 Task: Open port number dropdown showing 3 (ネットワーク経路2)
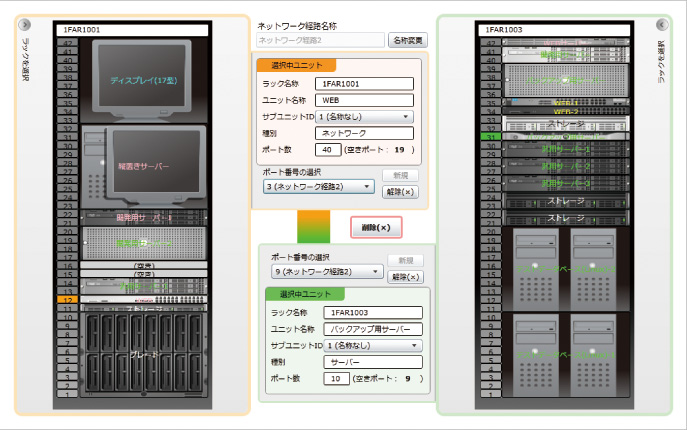pyautogui.click(x=320, y=186)
